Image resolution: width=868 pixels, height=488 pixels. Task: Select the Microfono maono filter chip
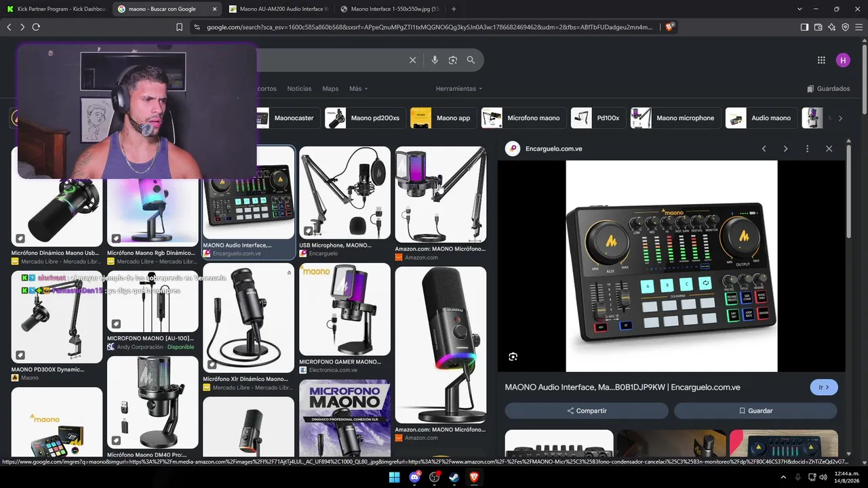click(524, 118)
